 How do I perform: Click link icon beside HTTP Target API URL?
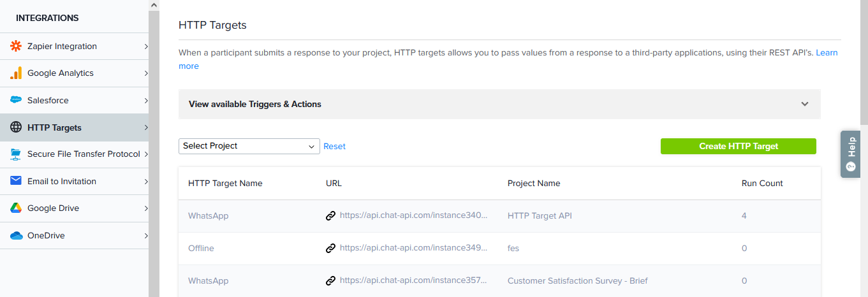pyautogui.click(x=330, y=216)
